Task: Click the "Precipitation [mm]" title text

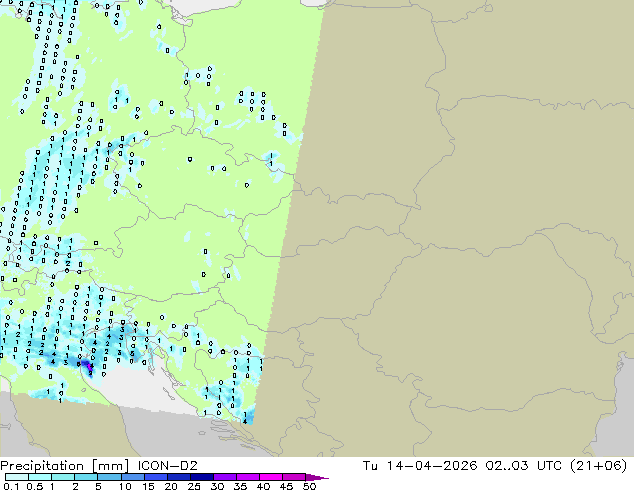Action: tap(65, 466)
